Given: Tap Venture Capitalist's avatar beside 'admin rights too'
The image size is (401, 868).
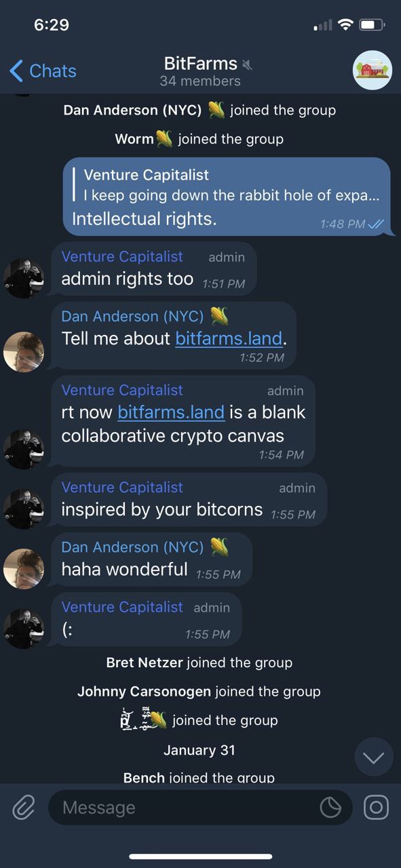Looking at the screenshot, I should [x=24, y=278].
